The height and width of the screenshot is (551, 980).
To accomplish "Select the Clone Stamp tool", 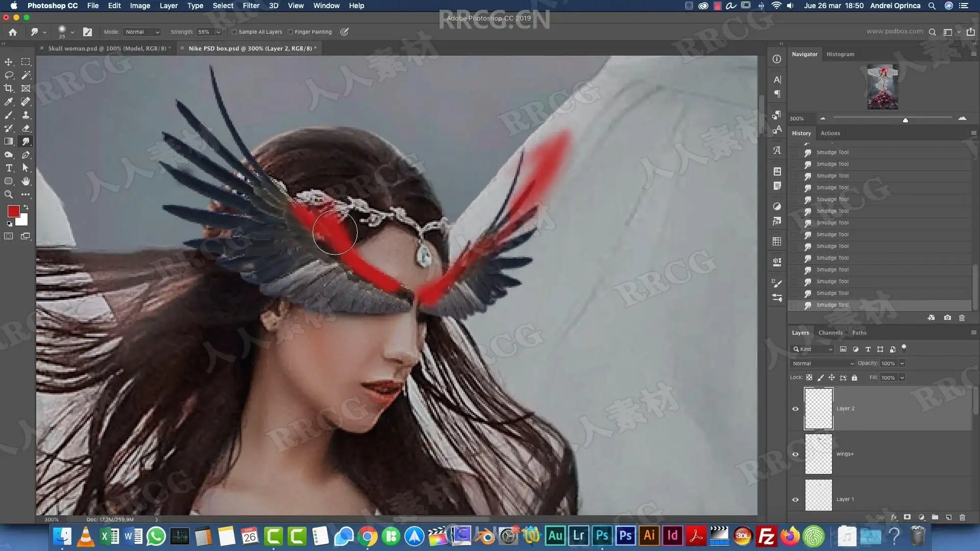I will [26, 115].
